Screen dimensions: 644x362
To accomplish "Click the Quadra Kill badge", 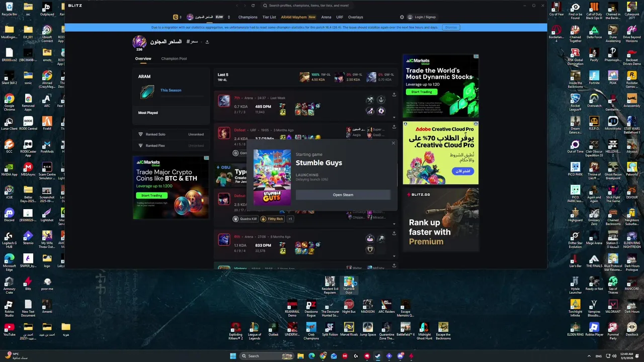I will [x=245, y=219].
